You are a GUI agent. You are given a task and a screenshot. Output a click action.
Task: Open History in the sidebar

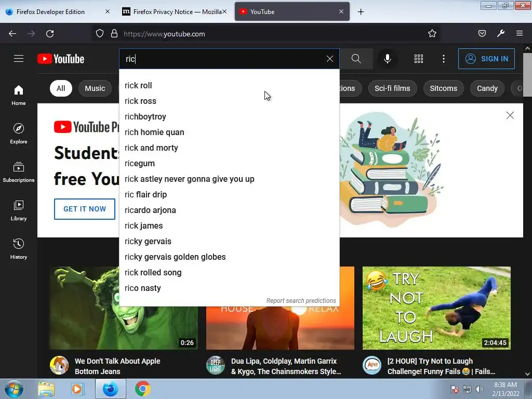click(19, 249)
